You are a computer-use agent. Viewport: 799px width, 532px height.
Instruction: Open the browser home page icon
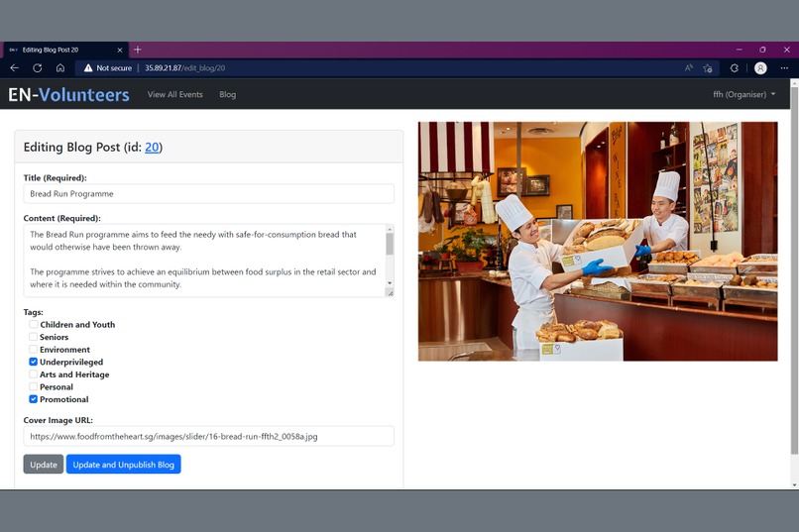tap(60, 67)
